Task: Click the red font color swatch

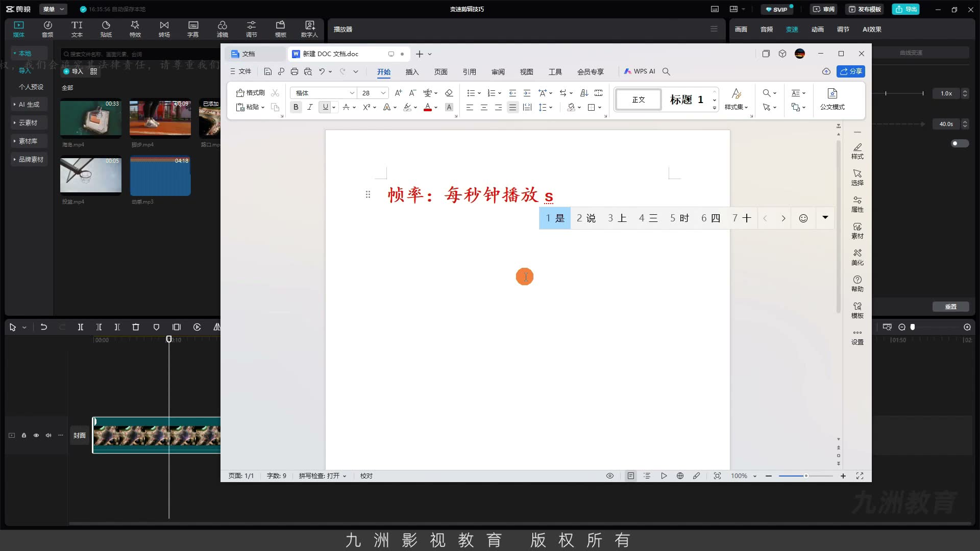Action: click(x=428, y=107)
